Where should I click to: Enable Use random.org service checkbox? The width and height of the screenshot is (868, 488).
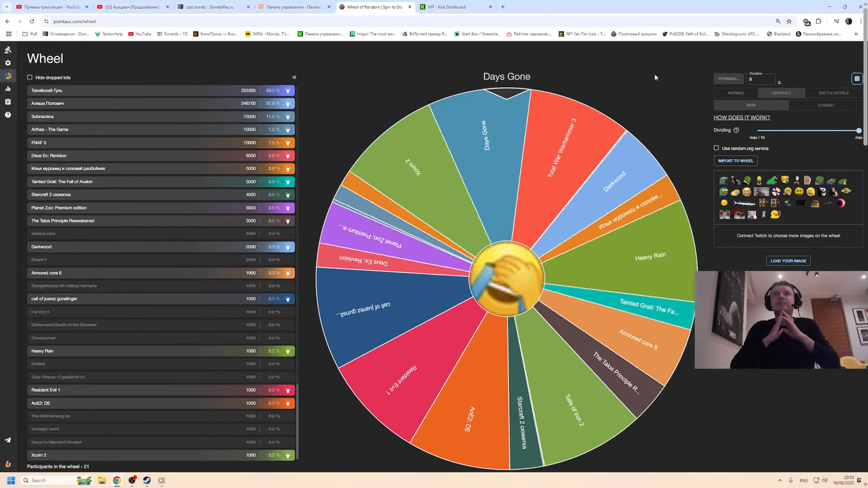[716, 148]
